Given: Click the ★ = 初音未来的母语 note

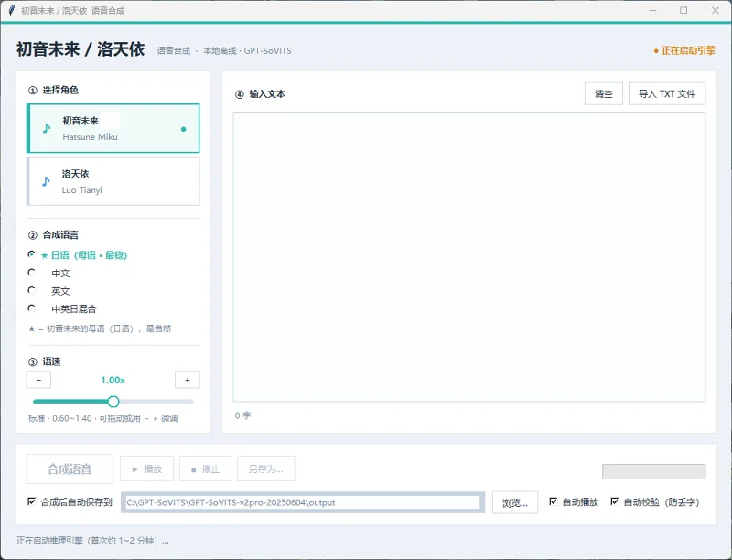Looking at the screenshot, I should click(100, 328).
